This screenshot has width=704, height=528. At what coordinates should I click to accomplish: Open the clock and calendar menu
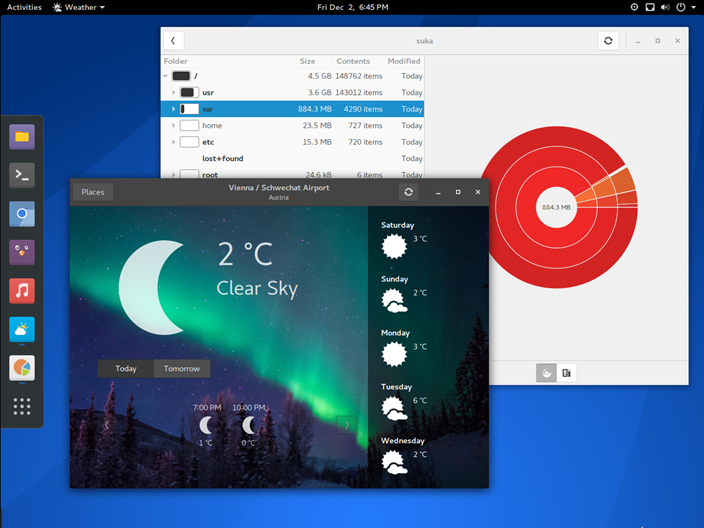[x=352, y=7]
